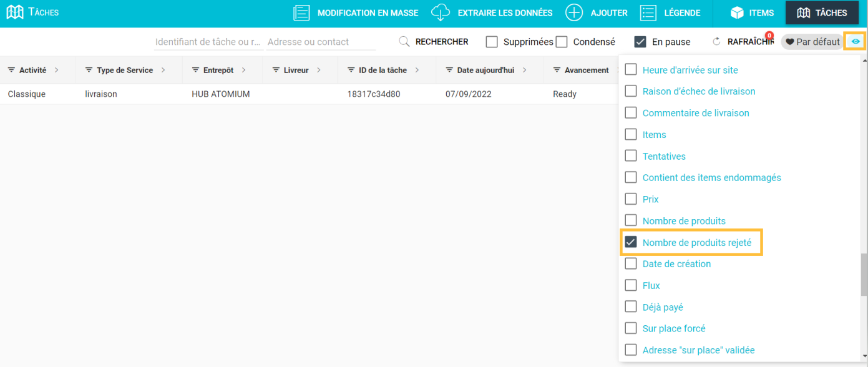Check Adresse "sur place" validée
The width and height of the screenshot is (868, 367).
(631, 350)
